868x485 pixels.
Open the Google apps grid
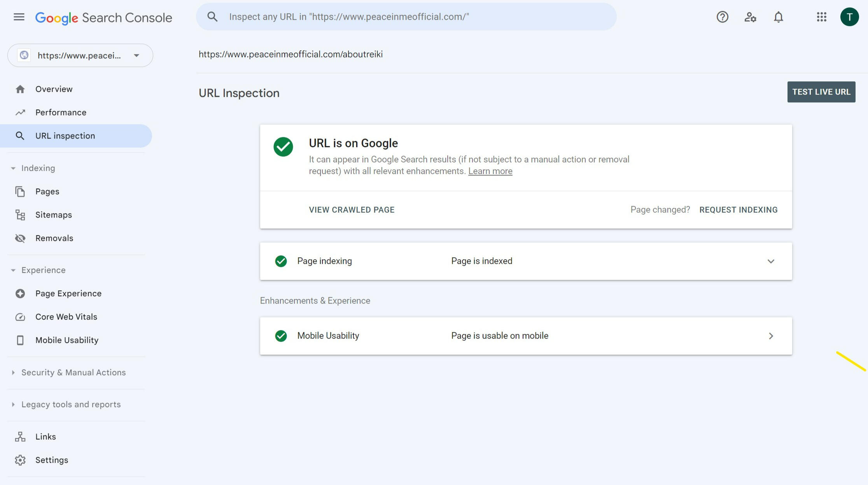(x=821, y=17)
